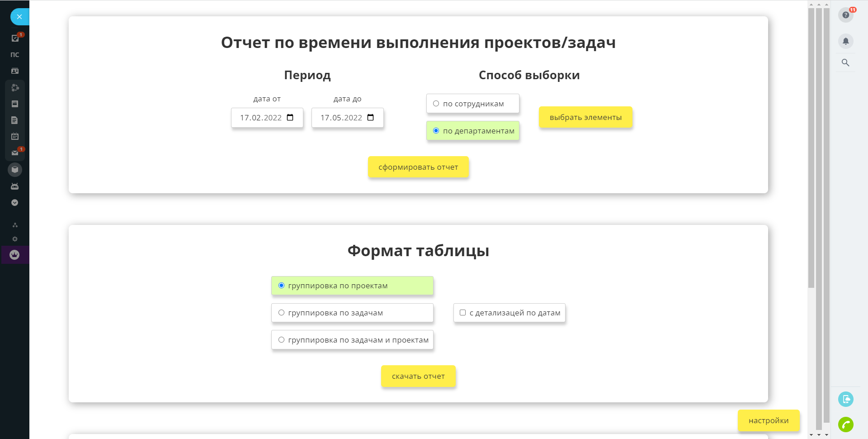The image size is (868, 439).
Task: Open the contact card icon in the sidebar
Action: (15, 71)
